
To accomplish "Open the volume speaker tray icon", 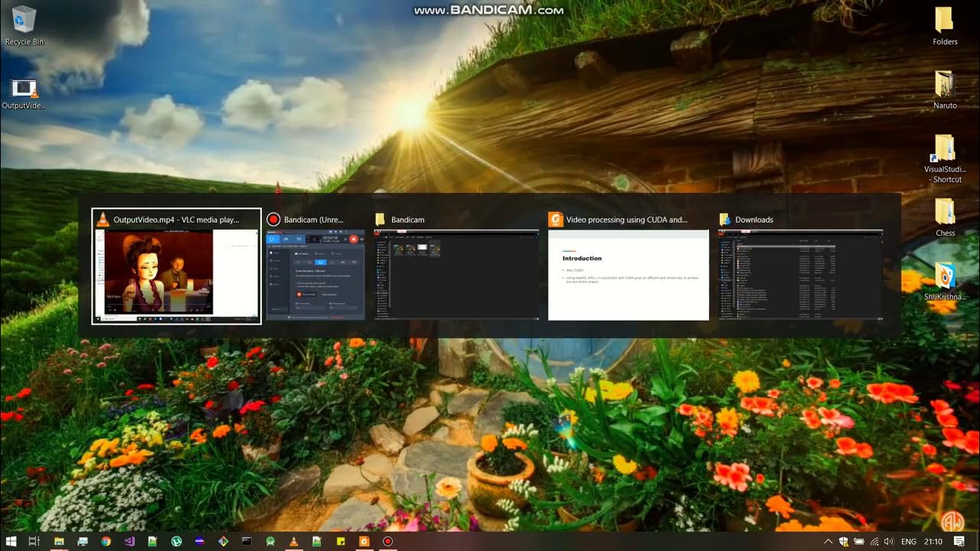I will 890,541.
